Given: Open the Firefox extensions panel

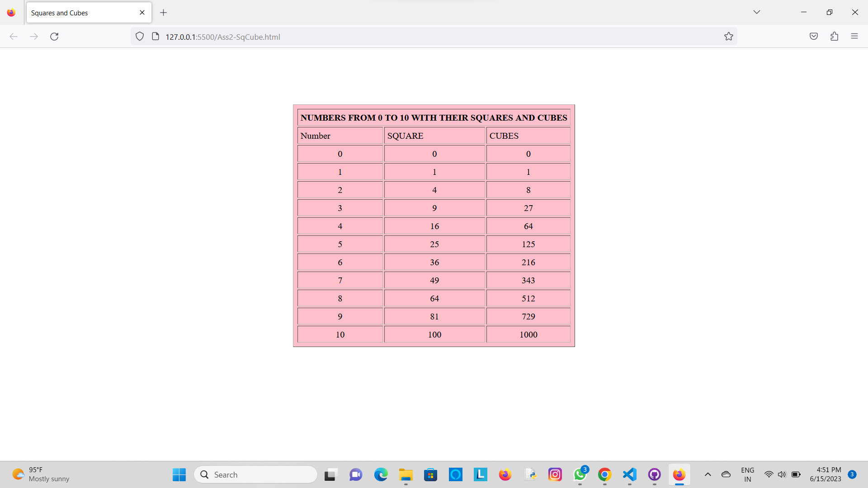Looking at the screenshot, I should [x=834, y=36].
